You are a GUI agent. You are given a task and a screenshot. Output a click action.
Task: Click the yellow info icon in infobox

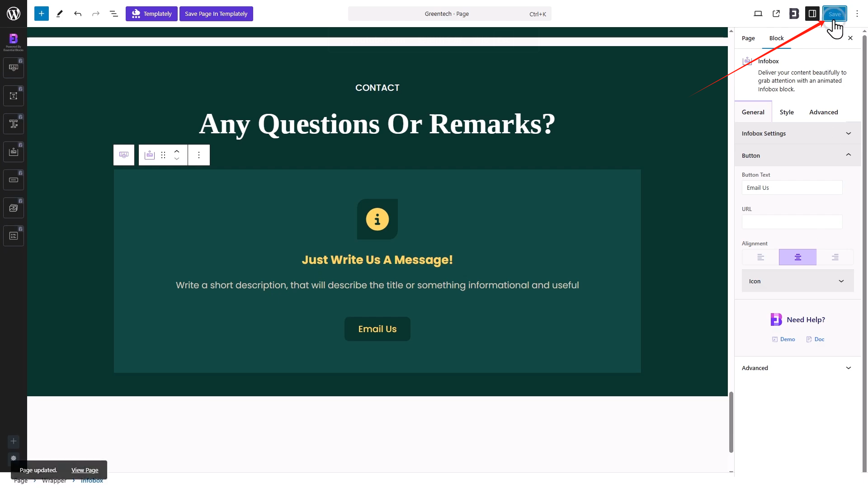click(377, 219)
